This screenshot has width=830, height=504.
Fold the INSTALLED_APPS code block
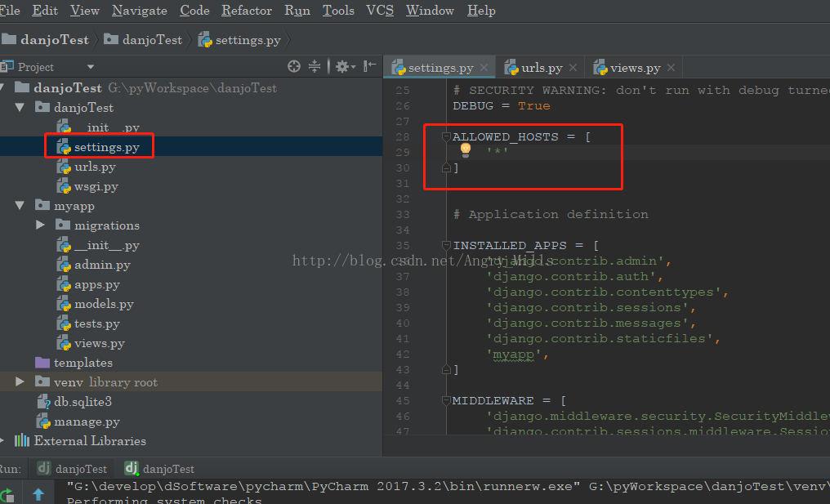click(x=446, y=245)
